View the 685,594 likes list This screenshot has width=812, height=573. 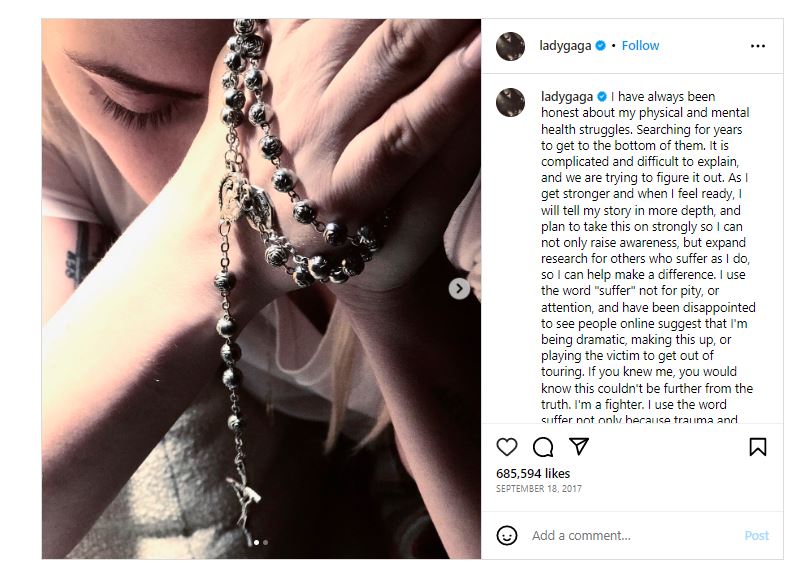point(533,473)
